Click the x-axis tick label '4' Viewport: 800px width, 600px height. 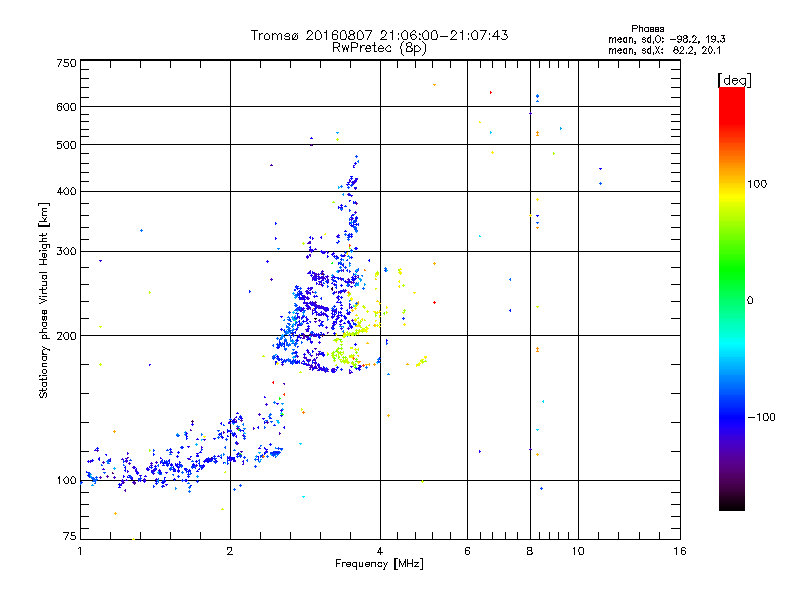click(x=380, y=551)
